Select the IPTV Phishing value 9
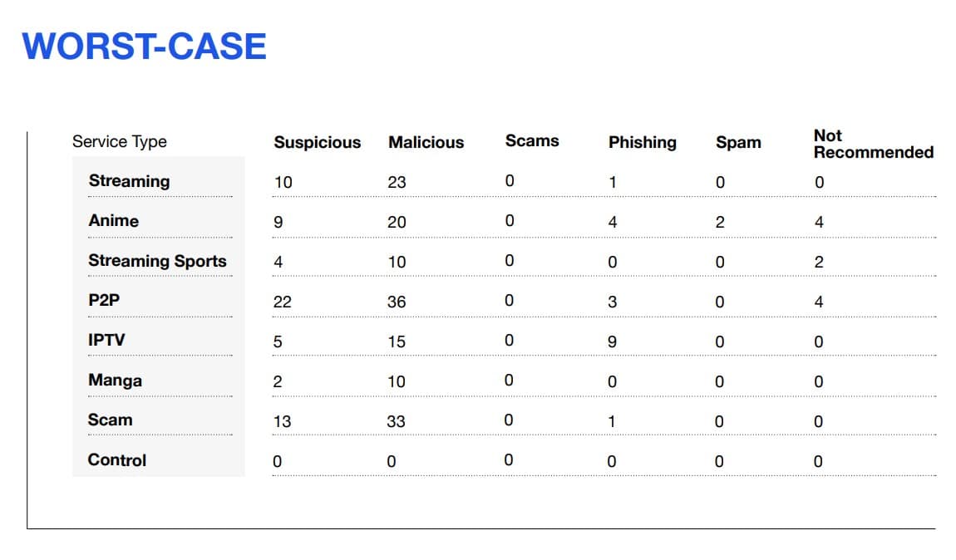The image size is (956, 560). [x=612, y=341]
